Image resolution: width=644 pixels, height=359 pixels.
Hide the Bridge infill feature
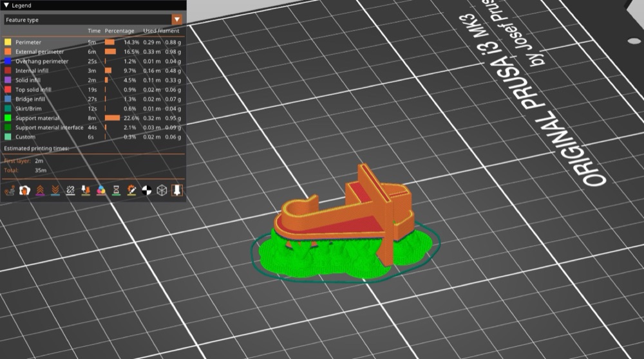click(30, 99)
